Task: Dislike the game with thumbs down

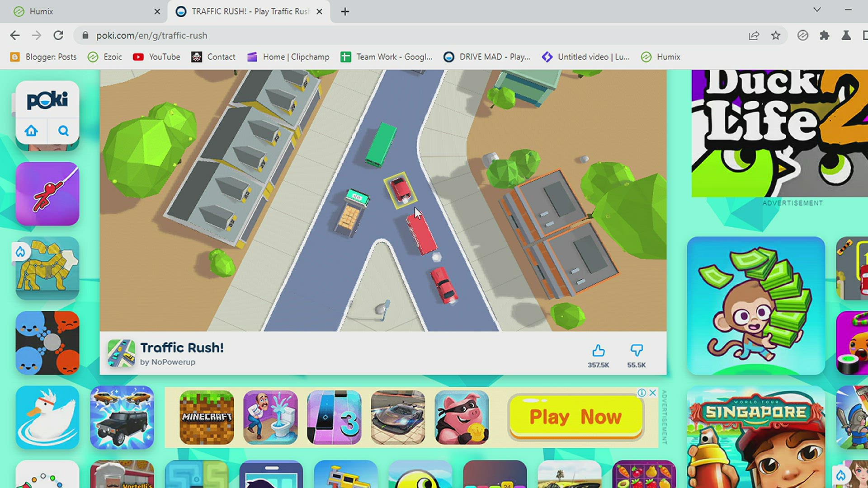Action: [636, 351]
